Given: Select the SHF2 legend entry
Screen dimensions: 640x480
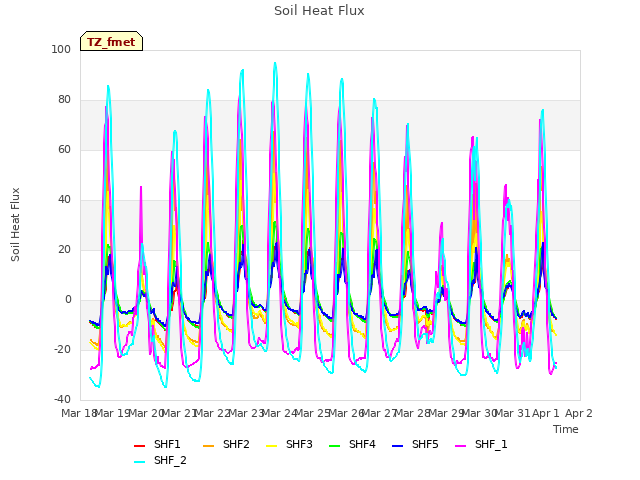Looking at the screenshot, I should point(226,444).
